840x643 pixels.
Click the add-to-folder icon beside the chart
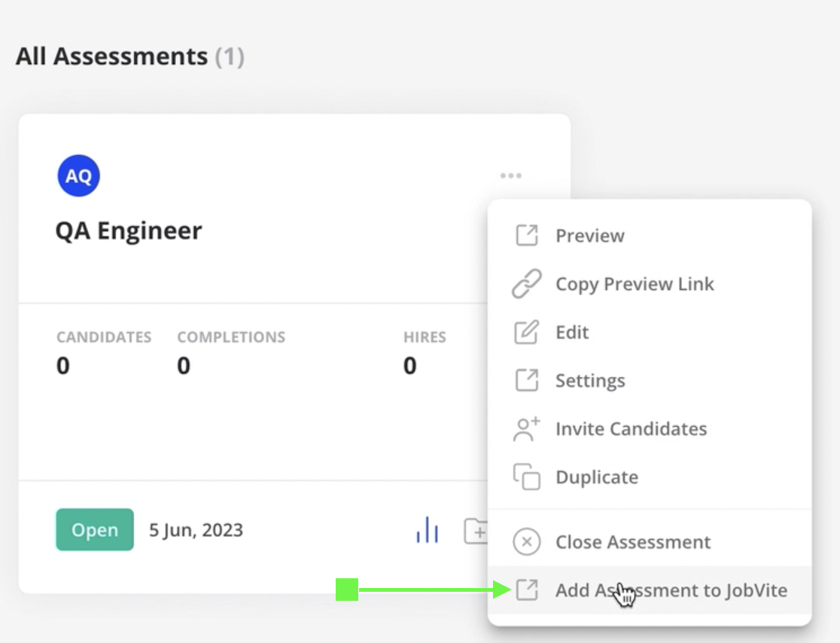(476, 531)
